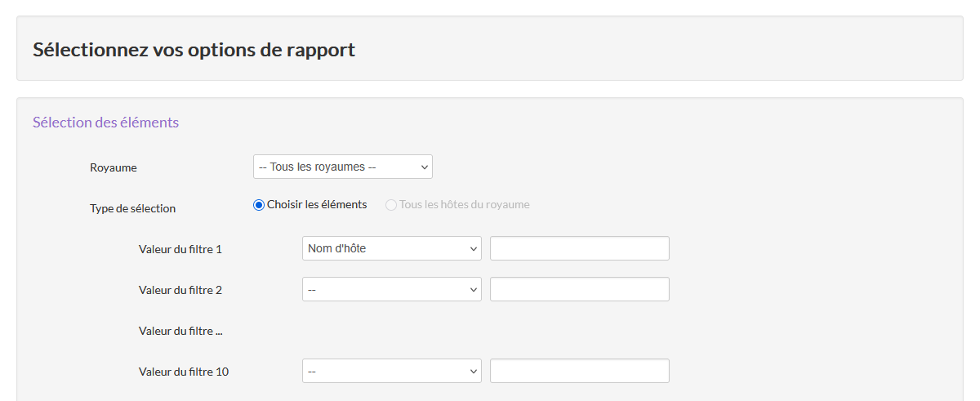The image size is (980, 401).
Task: Click the chevron arrow on the Royaume selector
Action: tap(424, 167)
